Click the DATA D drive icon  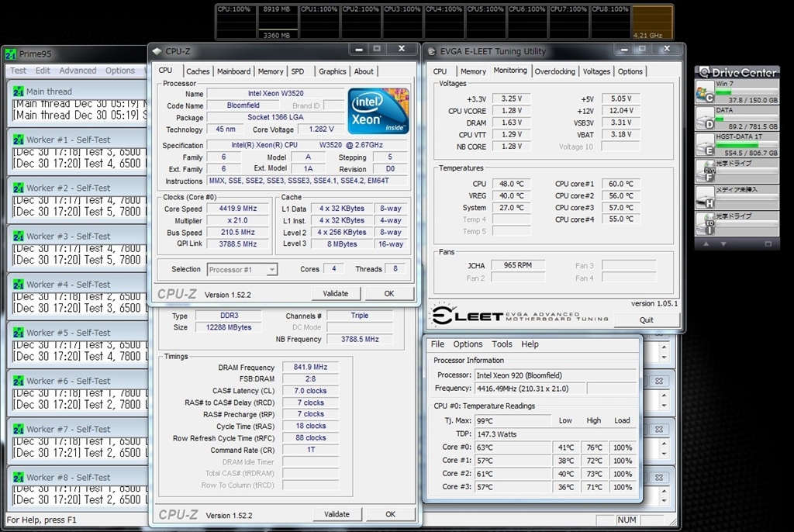705,118
